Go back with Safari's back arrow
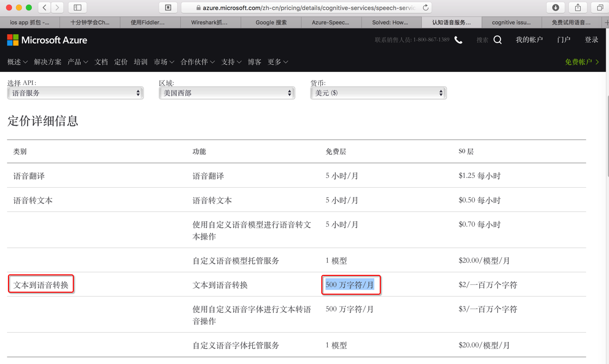Viewport: 609px width, 364px height. click(x=45, y=7)
